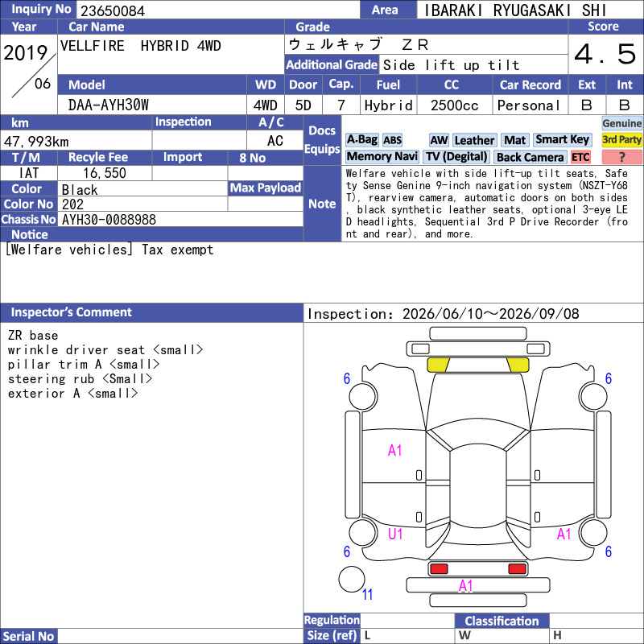This screenshot has width=644, height=644.
Task: Click the Back Camera badge
Action: pos(530,157)
